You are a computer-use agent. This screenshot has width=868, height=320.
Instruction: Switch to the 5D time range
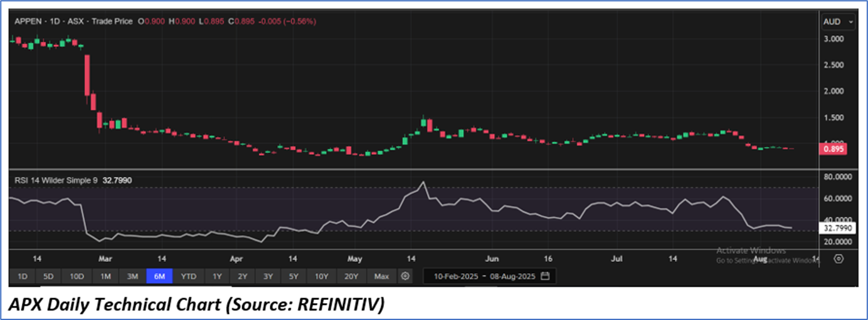pyautogui.click(x=48, y=276)
